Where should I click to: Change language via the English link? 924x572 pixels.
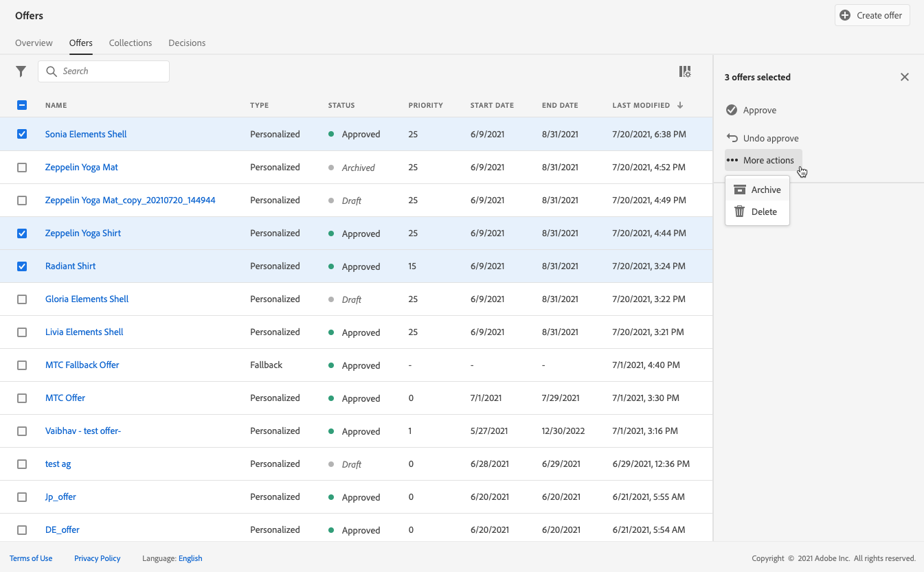190,558
